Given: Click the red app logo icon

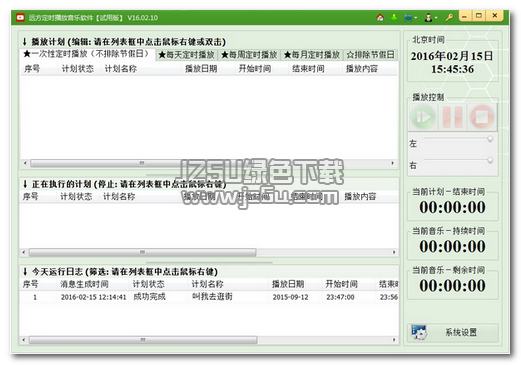Looking at the screenshot, I should 20,17.
